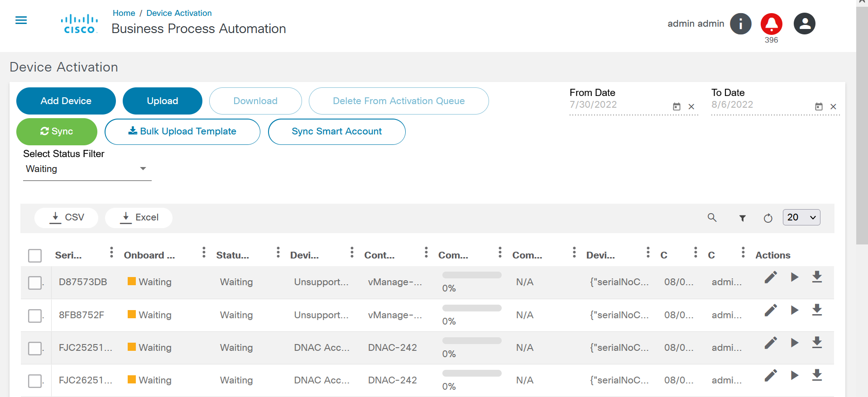This screenshot has width=868, height=397.
Task: Click the Sync Smart Account button
Action: click(x=336, y=132)
